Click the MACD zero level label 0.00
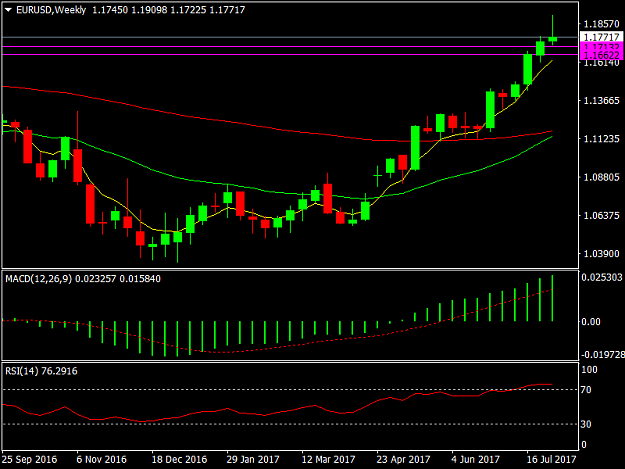Image resolution: width=625 pixels, height=469 pixels. (x=591, y=322)
